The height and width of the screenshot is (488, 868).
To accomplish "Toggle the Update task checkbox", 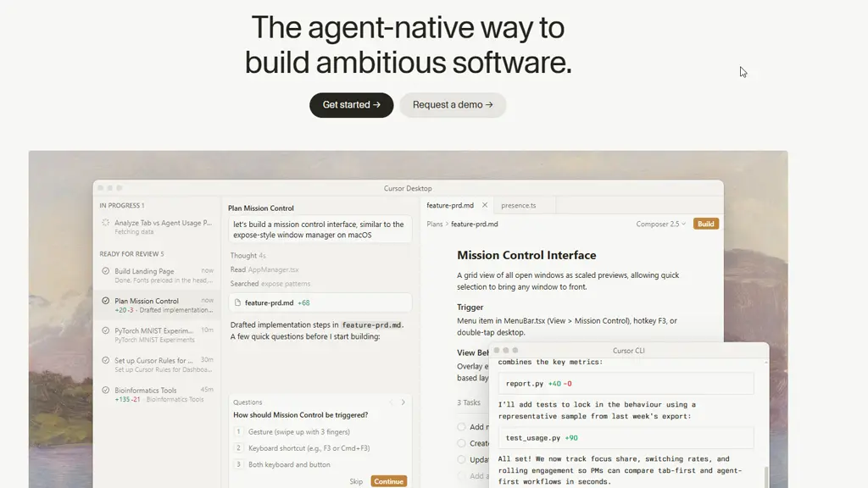I will pos(461,460).
